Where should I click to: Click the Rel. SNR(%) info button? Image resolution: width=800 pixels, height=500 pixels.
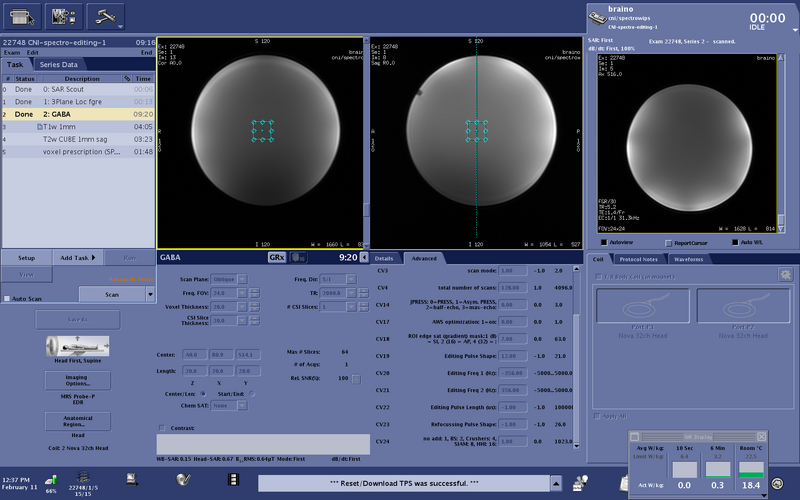pyautogui.click(x=356, y=379)
